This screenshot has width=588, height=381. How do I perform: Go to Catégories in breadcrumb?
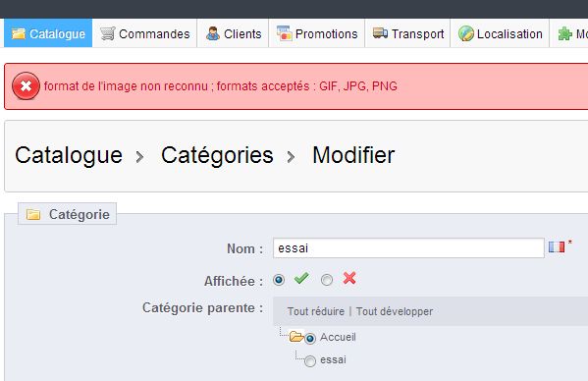click(x=217, y=155)
